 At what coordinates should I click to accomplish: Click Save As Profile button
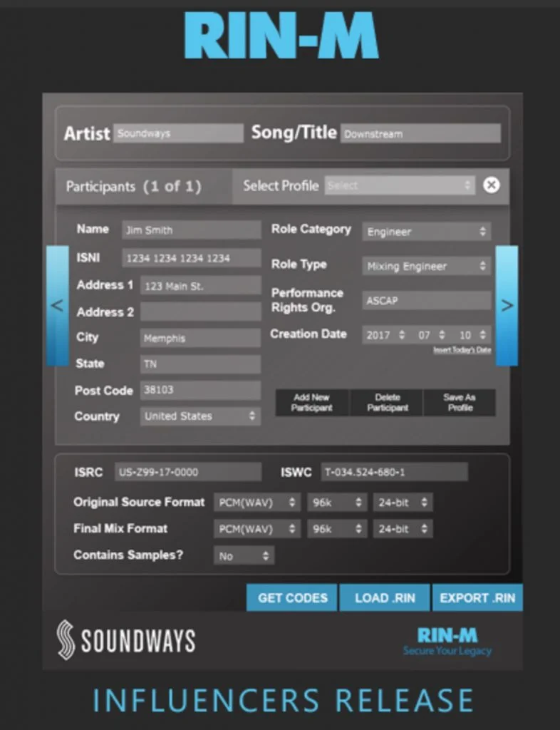(x=460, y=403)
